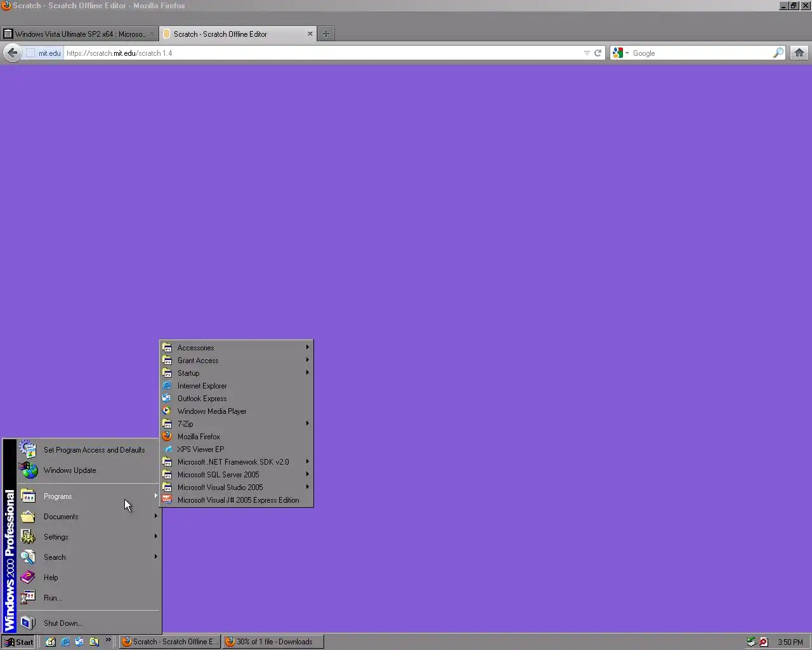Click the Help book icon in Start menu
The image size is (812, 650).
click(x=28, y=578)
